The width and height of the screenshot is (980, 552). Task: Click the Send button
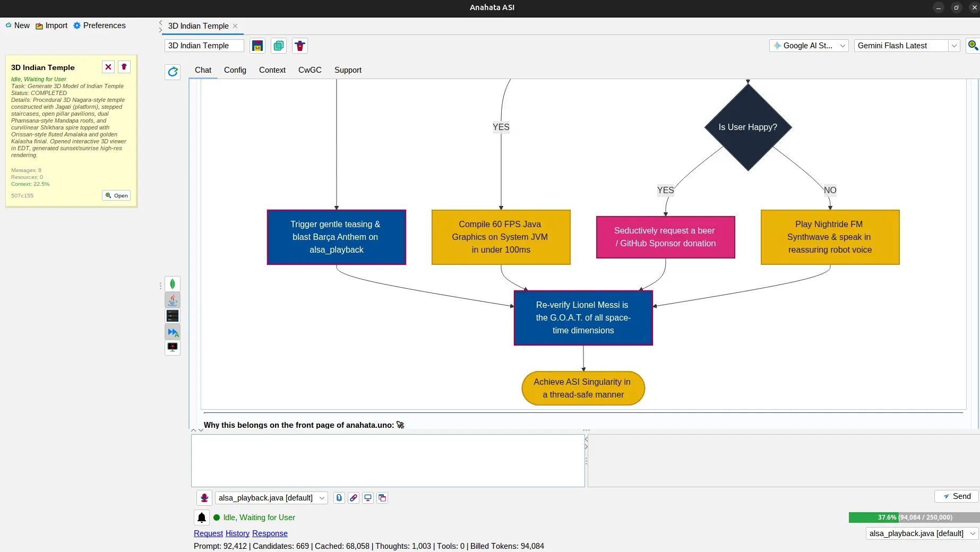point(956,496)
